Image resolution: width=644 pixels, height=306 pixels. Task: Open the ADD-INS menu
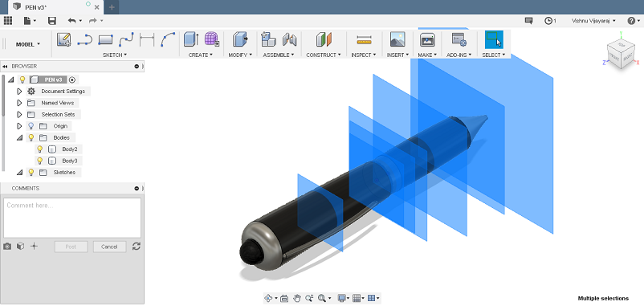(x=459, y=55)
